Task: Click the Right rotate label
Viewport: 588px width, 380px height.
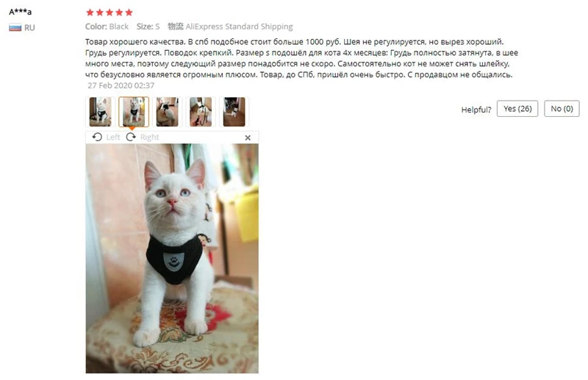Action: (x=150, y=137)
